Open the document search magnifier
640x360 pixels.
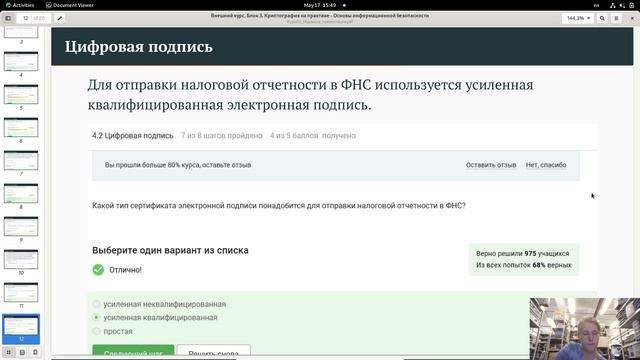[x=602, y=18]
